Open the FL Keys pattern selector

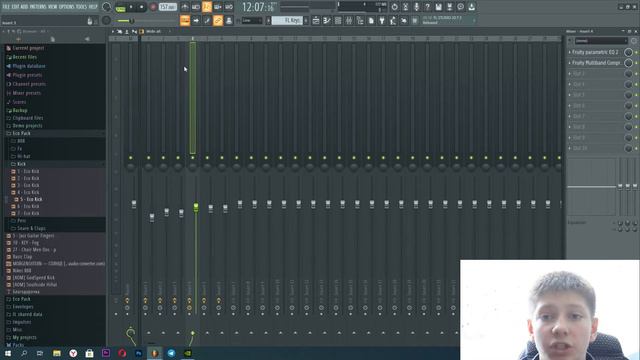[287, 20]
